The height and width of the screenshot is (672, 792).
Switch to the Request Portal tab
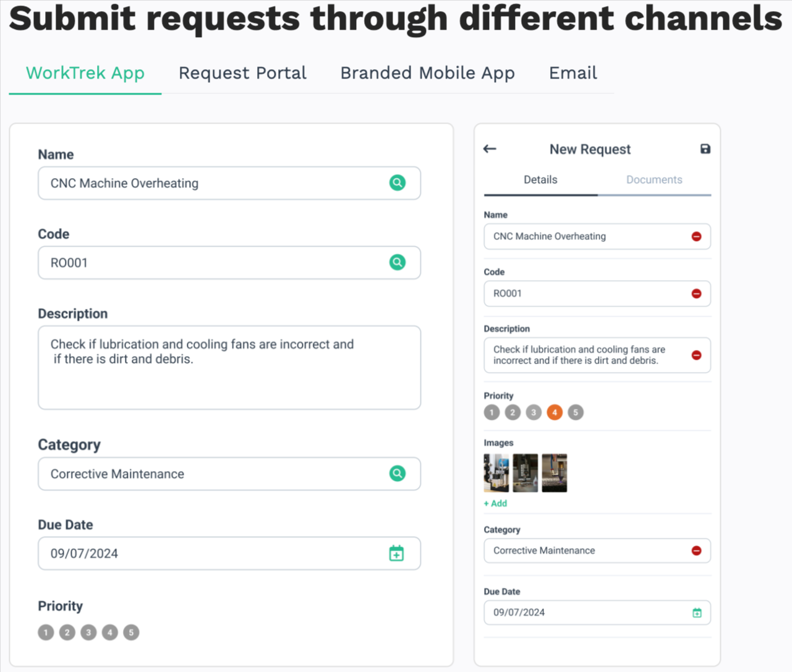pos(242,73)
